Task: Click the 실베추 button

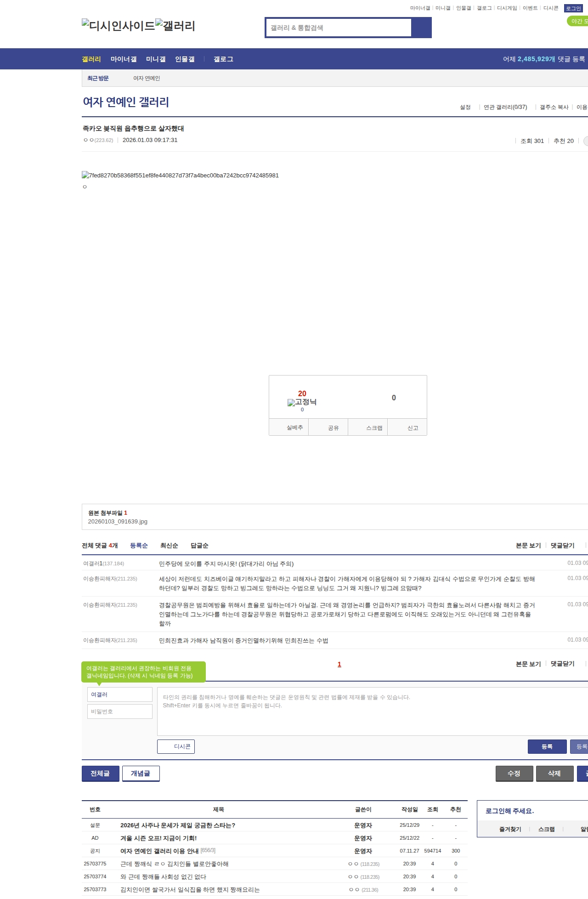Action: point(288,427)
